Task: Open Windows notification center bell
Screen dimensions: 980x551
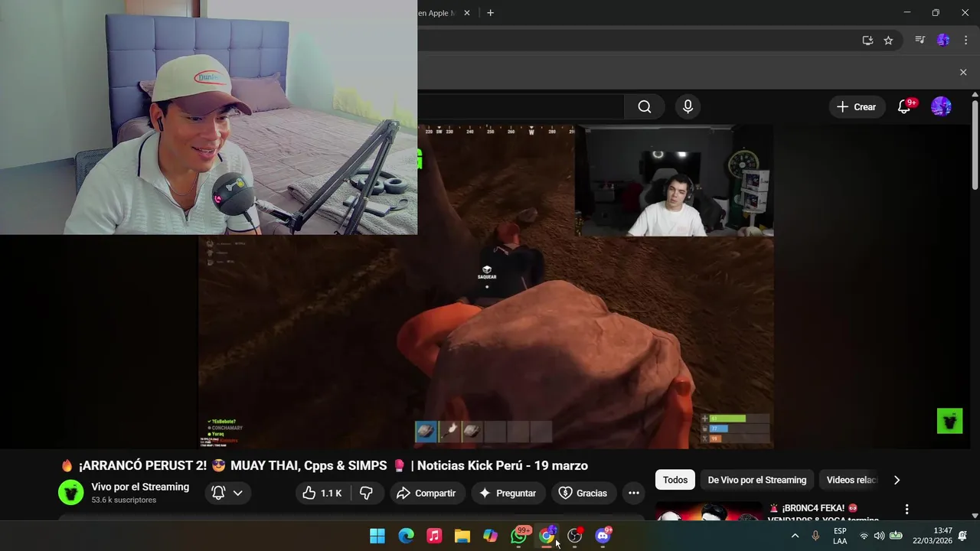Action: point(963,536)
